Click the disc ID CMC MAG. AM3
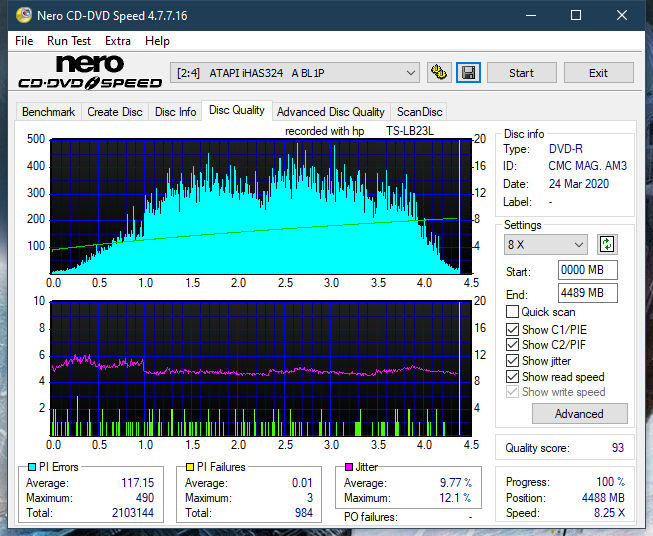 pos(587,166)
